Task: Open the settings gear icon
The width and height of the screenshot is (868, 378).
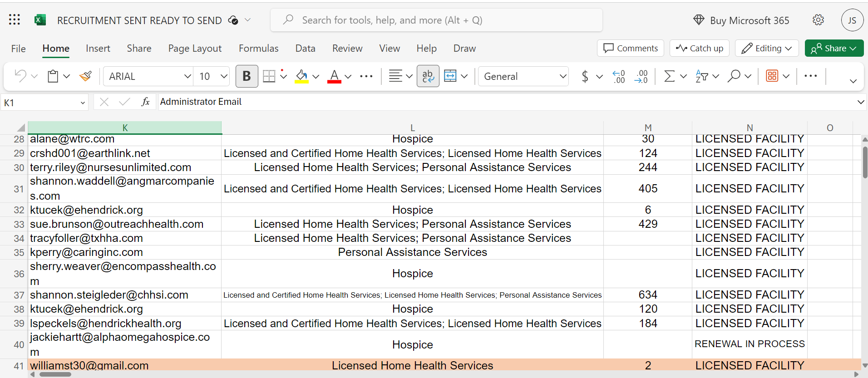Action: coord(818,20)
